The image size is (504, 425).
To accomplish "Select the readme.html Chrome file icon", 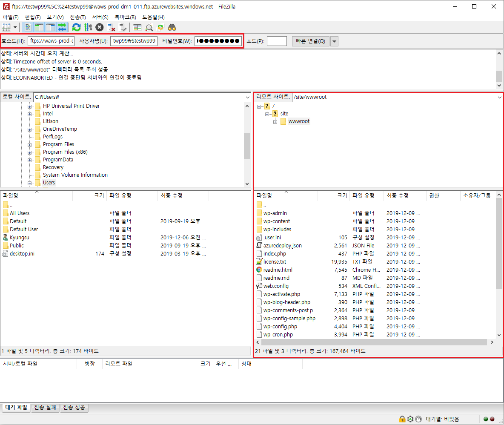I will (259, 270).
